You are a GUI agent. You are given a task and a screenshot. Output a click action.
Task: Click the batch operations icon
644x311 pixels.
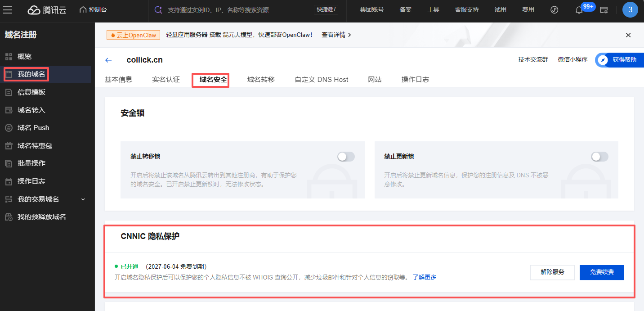pyautogui.click(x=9, y=163)
